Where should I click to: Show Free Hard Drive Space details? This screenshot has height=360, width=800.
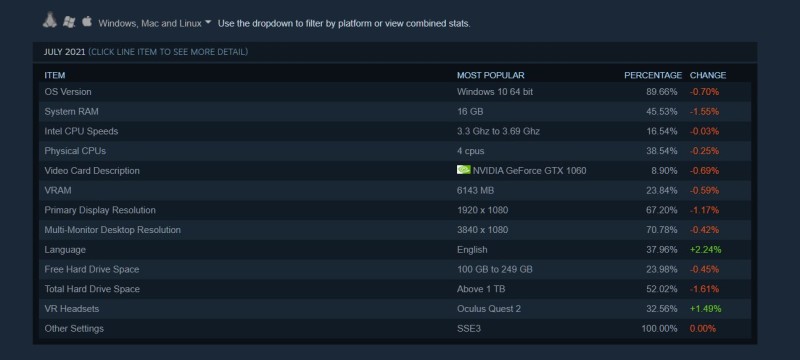(x=394, y=269)
